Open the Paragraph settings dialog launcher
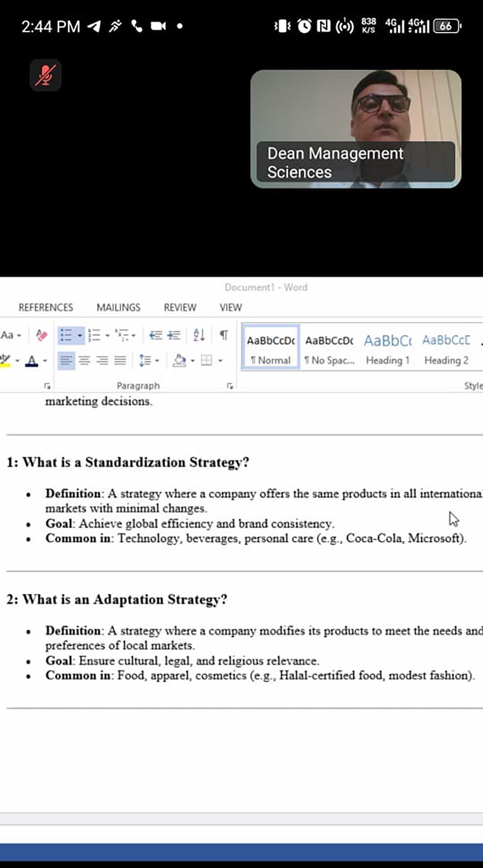Image resolution: width=483 pixels, height=868 pixels. 230,386
